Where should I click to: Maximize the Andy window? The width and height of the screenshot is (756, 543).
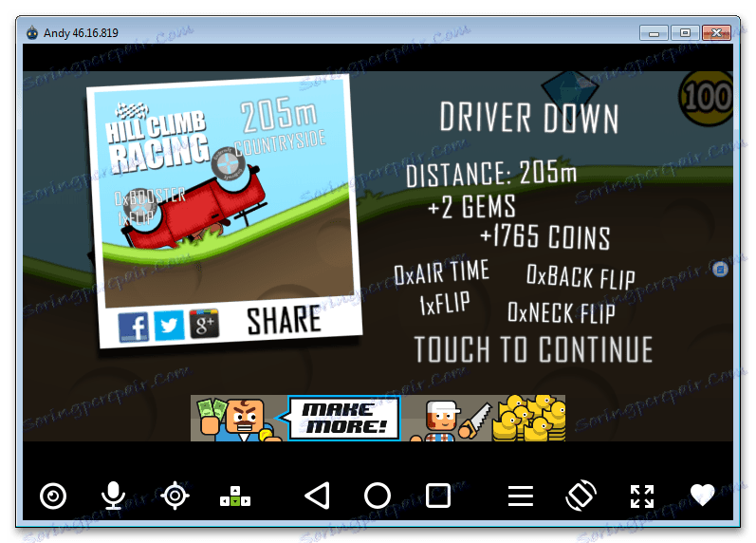(685, 33)
